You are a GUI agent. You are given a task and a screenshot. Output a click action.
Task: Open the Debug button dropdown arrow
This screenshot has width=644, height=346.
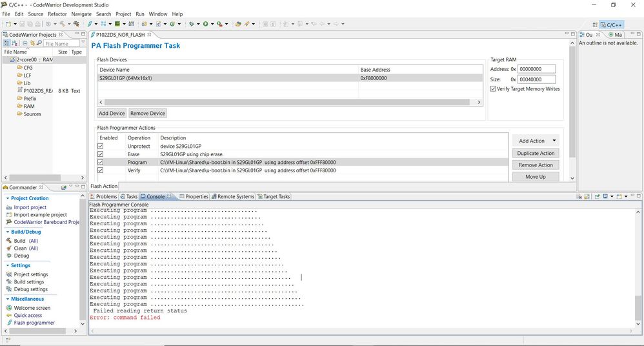point(198,24)
